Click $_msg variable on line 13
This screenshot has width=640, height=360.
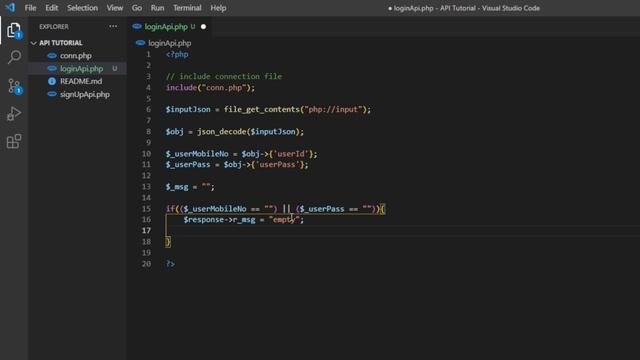pos(177,187)
